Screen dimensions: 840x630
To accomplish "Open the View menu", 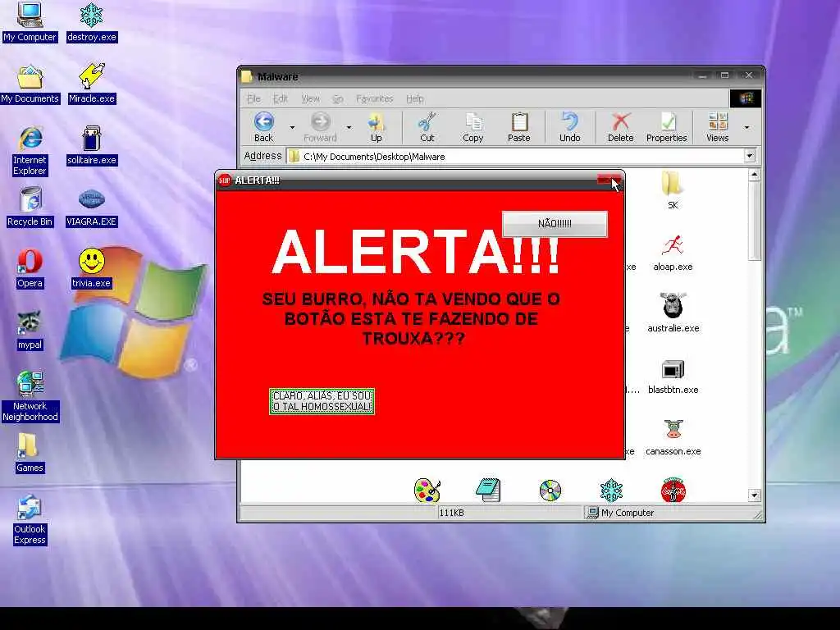I will [x=310, y=98].
